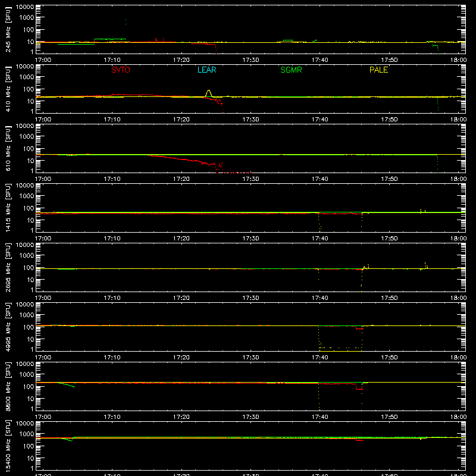Click '17:30' tick below the 410 MHz panel
The image size is (476, 476).
[x=250, y=120]
